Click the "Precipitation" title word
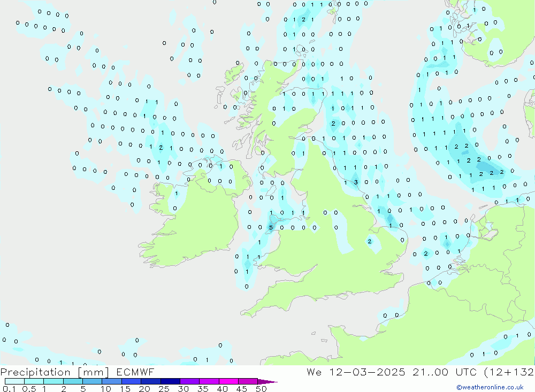 [x=35, y=372]
